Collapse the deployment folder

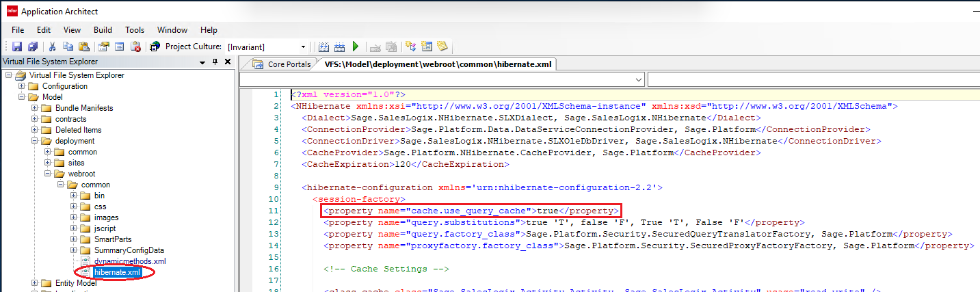pyautogui.click(x=34, y=141)
